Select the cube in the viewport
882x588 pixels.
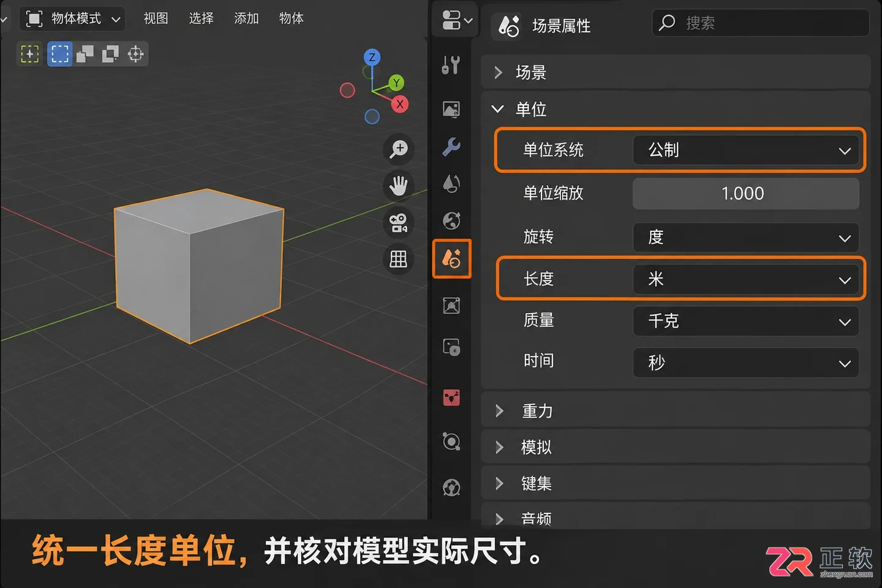click(199, 266)
